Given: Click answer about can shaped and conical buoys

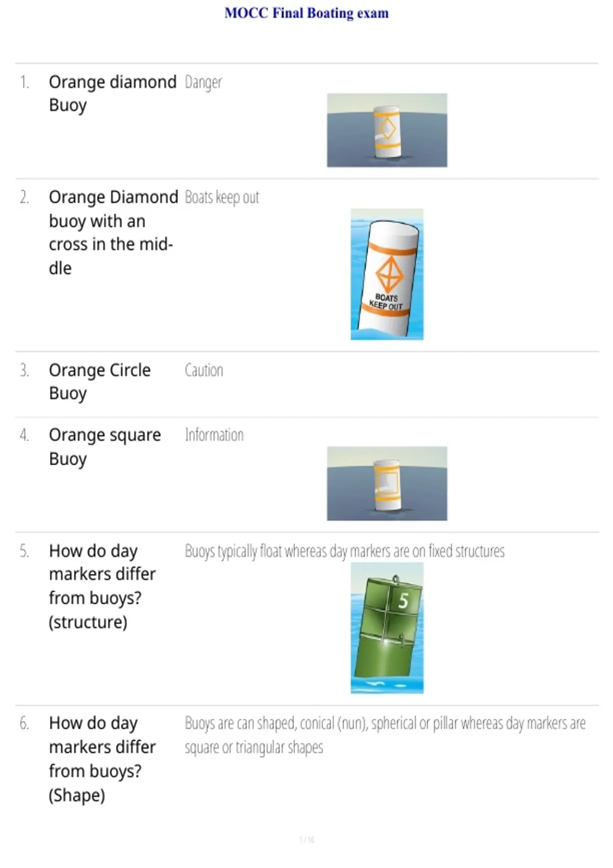Looking at the screenshot, I should coord(385,735).
